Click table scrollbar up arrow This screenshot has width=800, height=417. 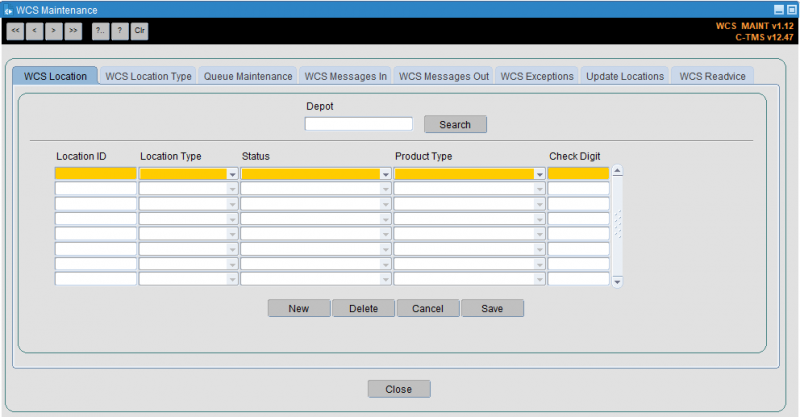coord(617,171)
